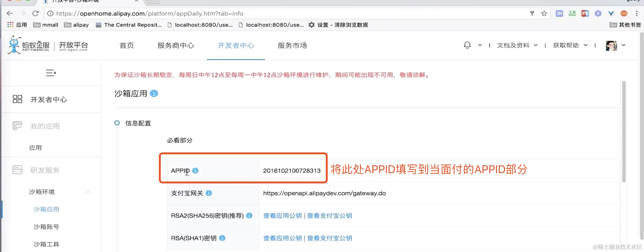Open the settings gear bookmark 清除浏览数据
644x252 pixels.
point(338,25)
